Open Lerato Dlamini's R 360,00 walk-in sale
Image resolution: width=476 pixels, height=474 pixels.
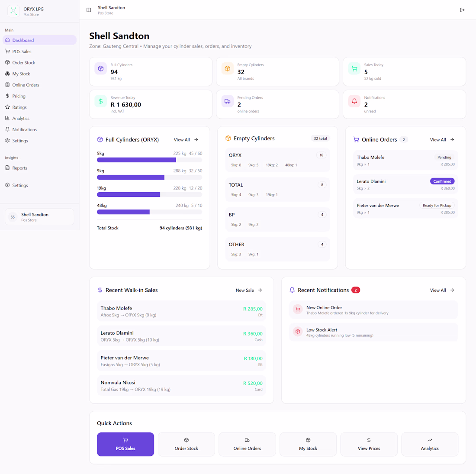coord(182,336)
